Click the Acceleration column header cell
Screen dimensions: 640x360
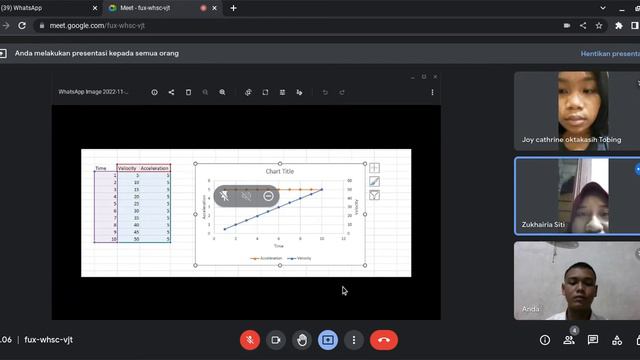point(154,168)
